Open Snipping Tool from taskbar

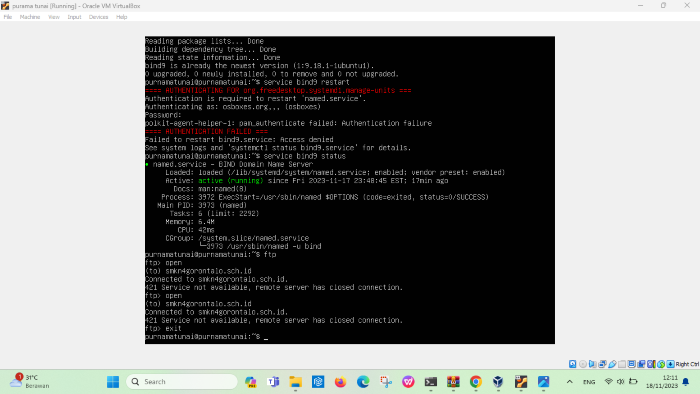[x=386, y=382]
